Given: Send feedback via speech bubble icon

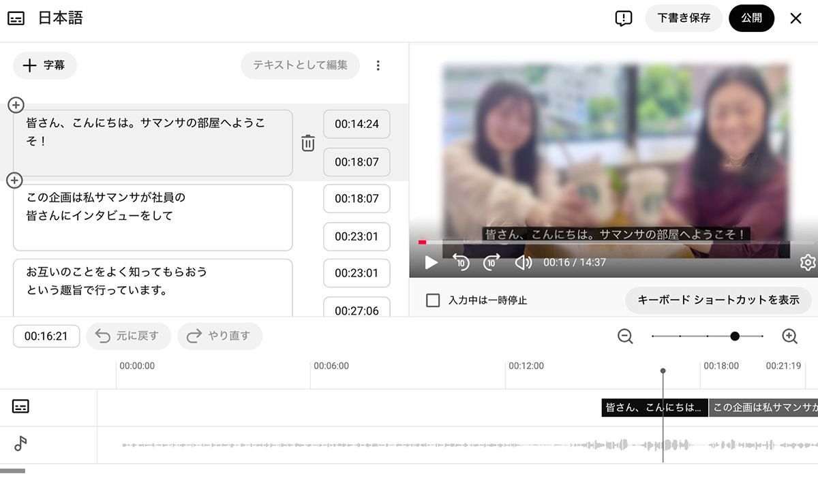Looking at the screenshot, I should point(623,18).
